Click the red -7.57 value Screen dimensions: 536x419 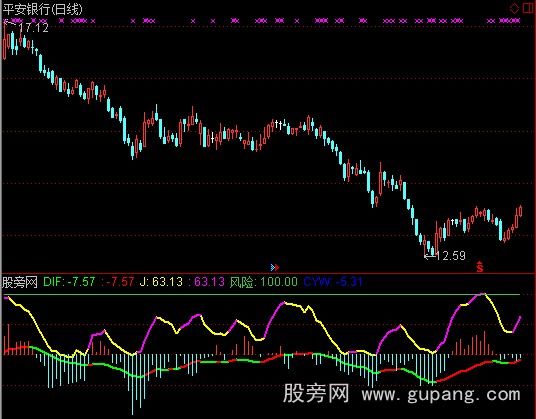(120, 282)
